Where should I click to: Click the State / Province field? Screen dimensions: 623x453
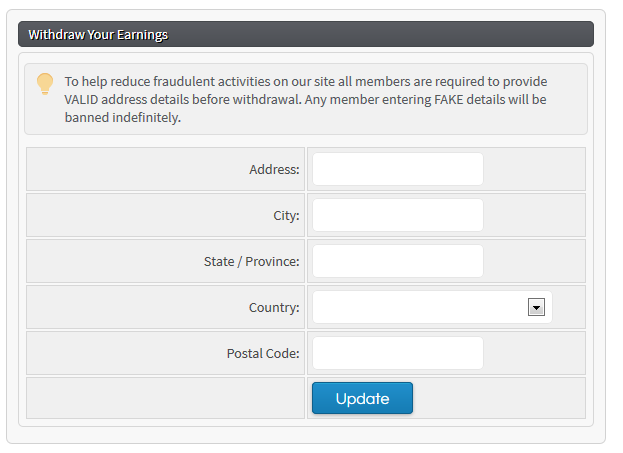(x=397, y=261)
